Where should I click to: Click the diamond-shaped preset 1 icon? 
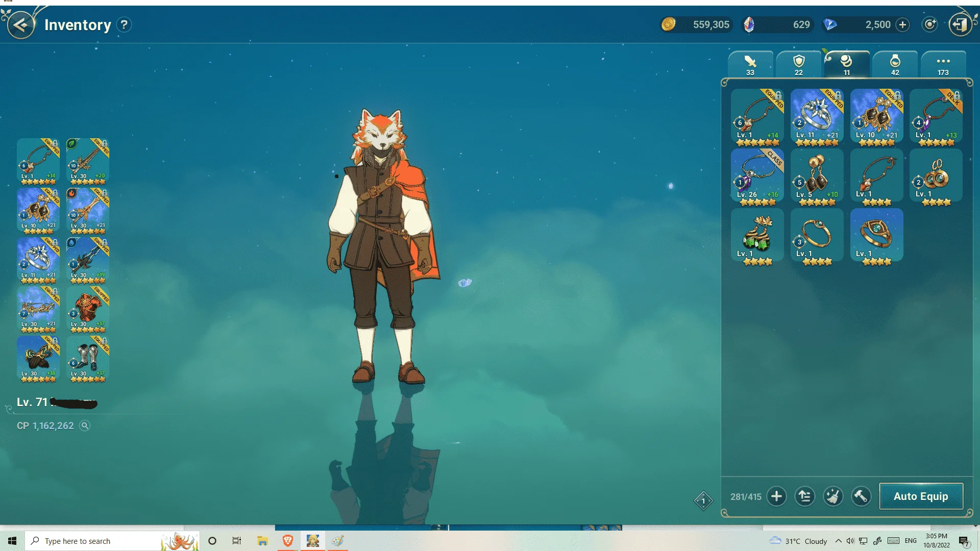703,500
